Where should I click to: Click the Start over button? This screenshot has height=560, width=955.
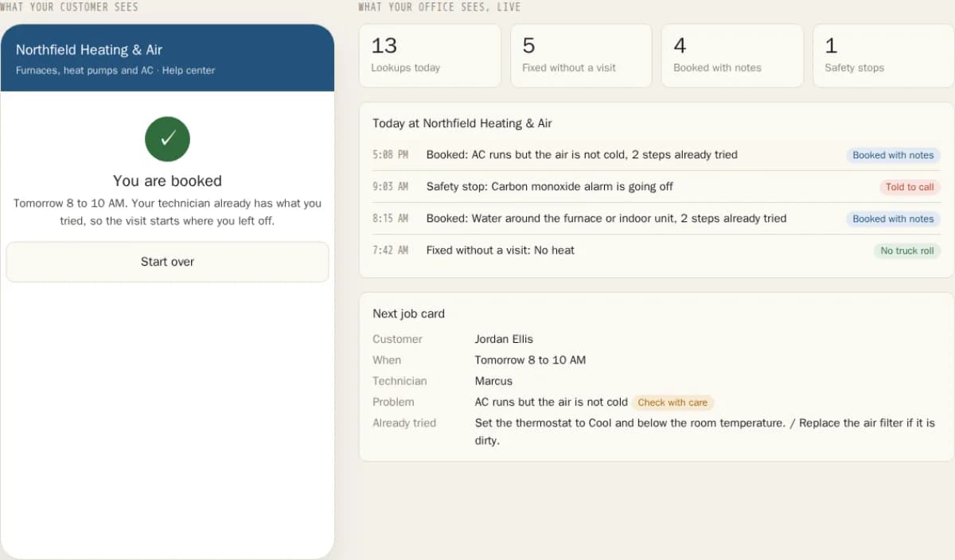167,262
